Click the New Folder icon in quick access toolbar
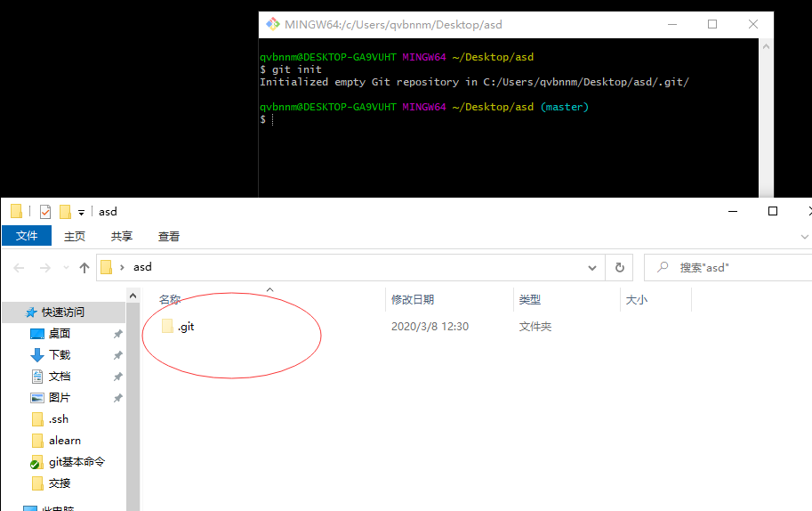812x511 pixels. coord(65,212)
